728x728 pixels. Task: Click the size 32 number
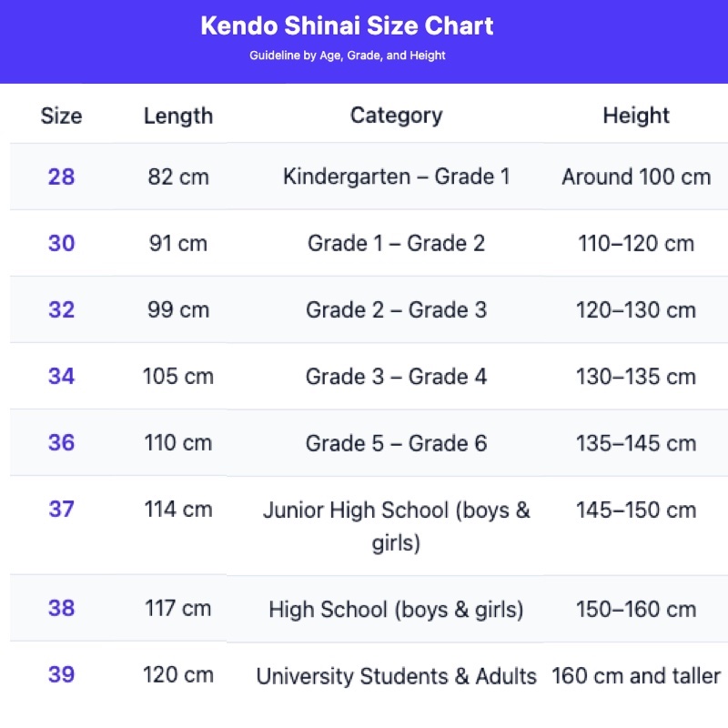pyautogui.click(x=61, y=309)
